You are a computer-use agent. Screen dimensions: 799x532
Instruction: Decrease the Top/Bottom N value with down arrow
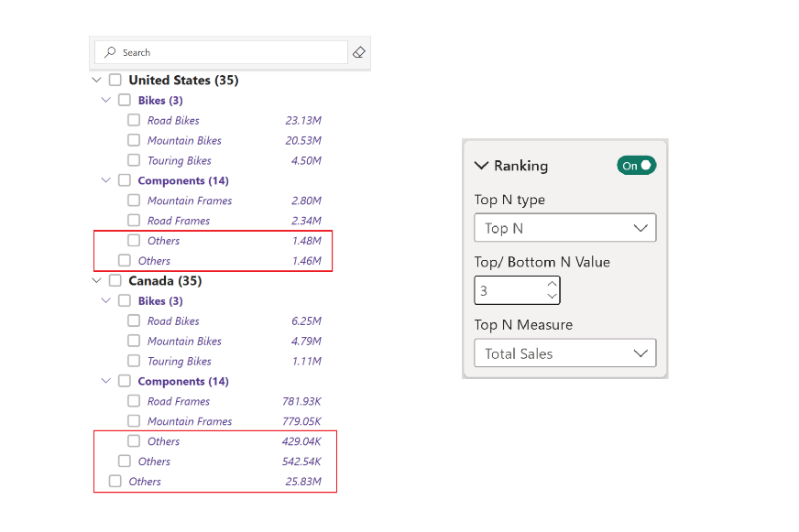pyautogui.click(x=552, y=296)
